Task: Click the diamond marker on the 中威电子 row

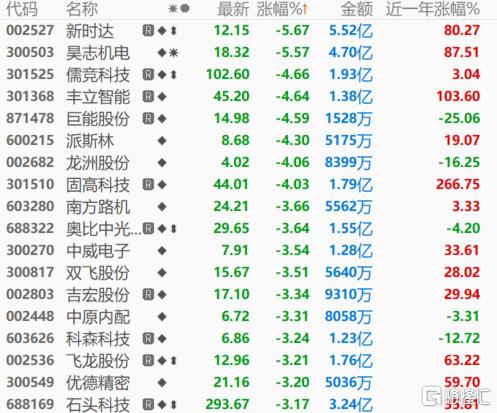Action: pos(162,251)
